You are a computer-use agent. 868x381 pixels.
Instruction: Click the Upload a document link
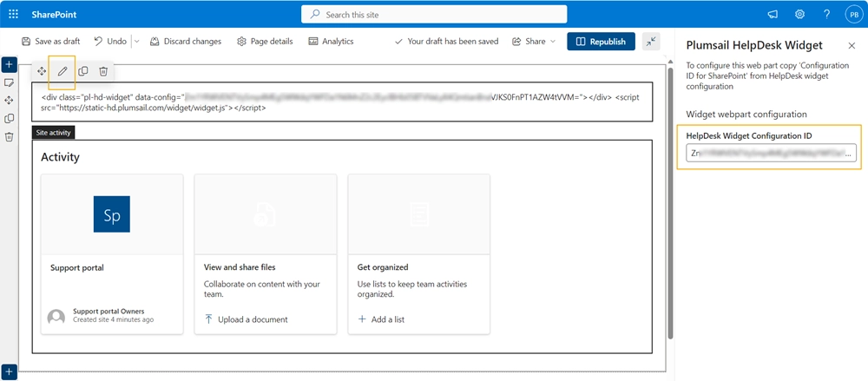tap(247, 319)
